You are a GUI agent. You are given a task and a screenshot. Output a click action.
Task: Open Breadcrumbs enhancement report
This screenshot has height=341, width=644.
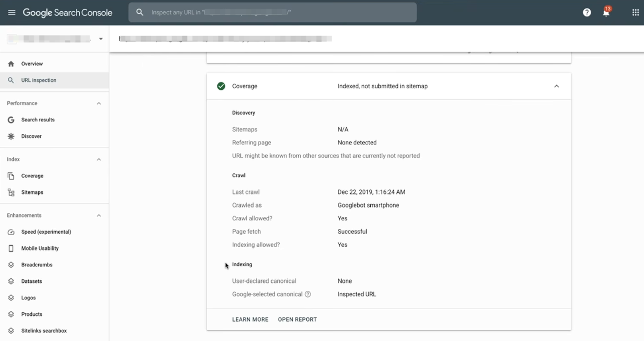tap(54, 265)
